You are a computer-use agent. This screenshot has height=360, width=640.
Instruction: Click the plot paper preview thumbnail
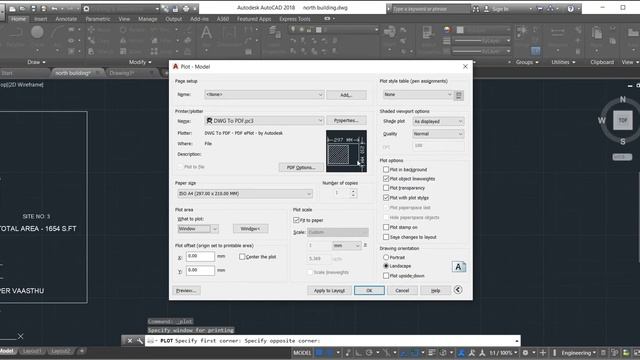point(346,151)
